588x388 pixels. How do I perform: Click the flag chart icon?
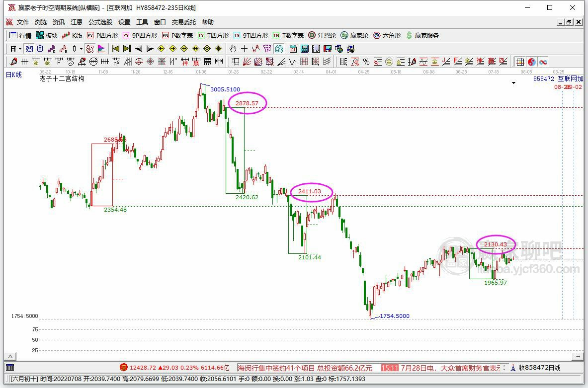pos(101,49)
